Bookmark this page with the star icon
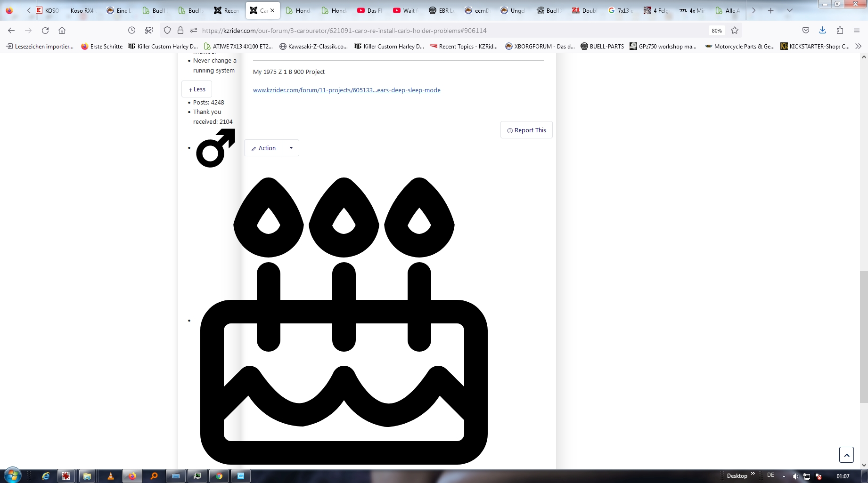Screen dimensions: 868x483 [x=734, y=31]
